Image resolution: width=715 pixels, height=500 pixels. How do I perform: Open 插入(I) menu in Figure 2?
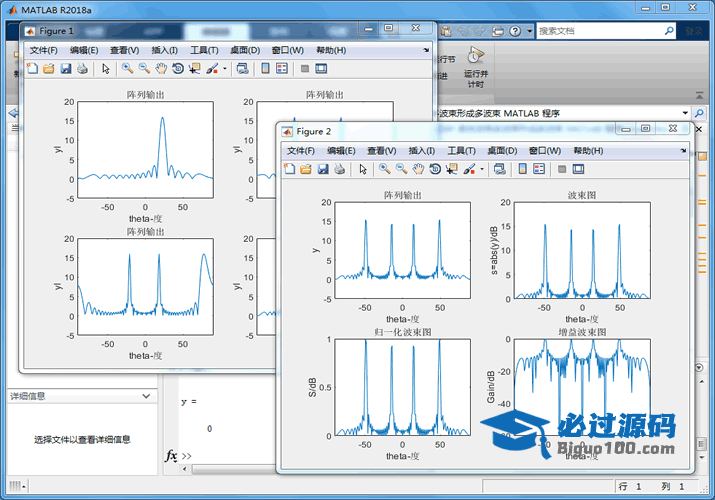coord(422,150)
